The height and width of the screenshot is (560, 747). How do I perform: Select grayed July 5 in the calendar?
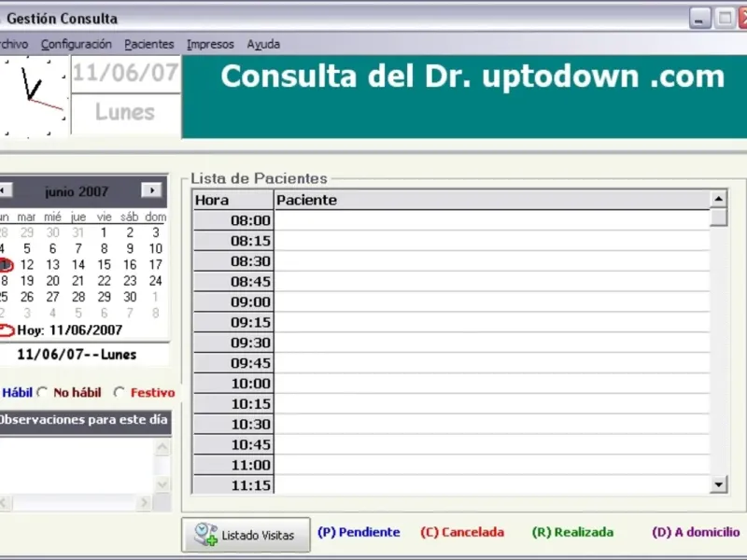pyautogui.click(x=78, y=313)
